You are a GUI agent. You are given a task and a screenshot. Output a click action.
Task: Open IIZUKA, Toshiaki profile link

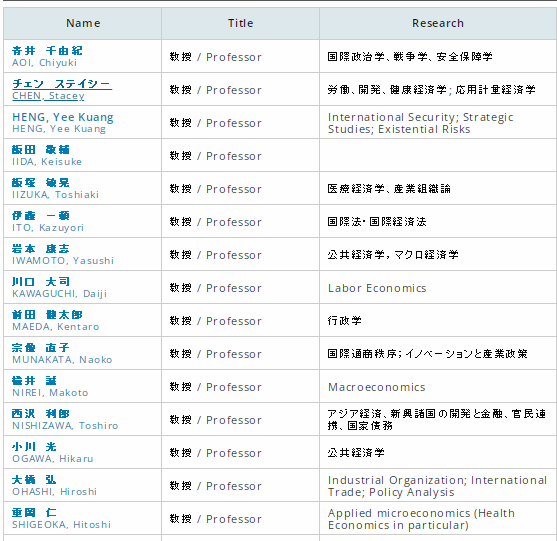55,189
